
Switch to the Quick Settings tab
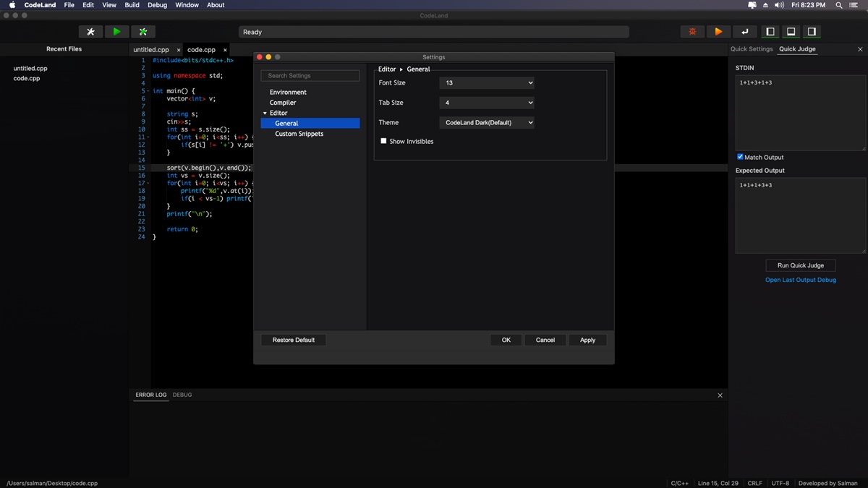752,49
